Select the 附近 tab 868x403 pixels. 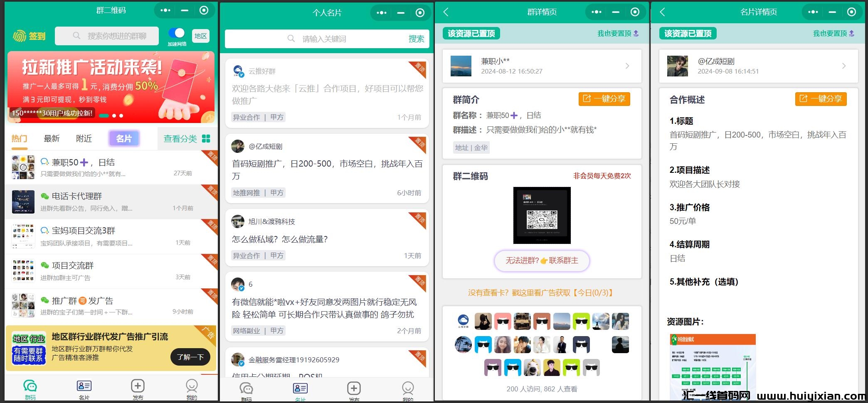click(84, 138)
